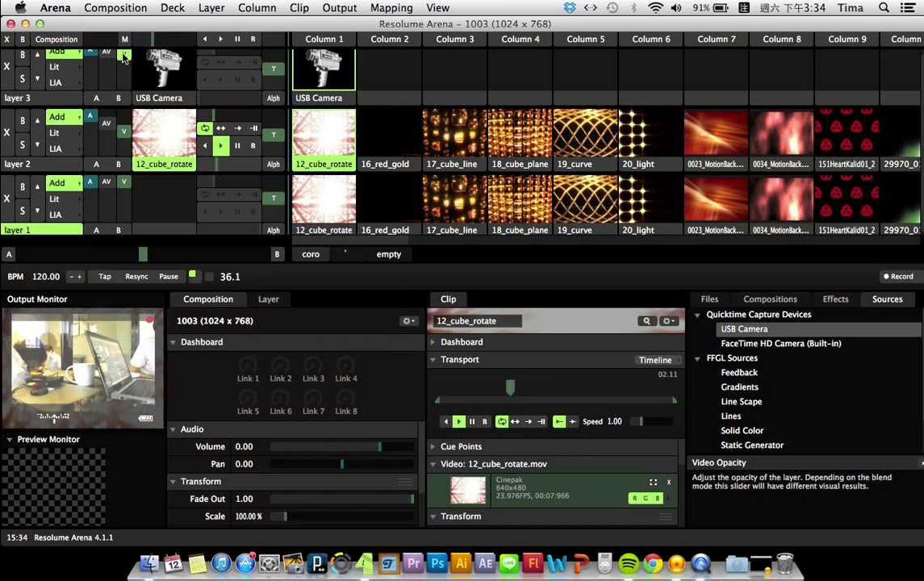Open layer 1 Add blend mode dropdown
Viewport: 924px width, 581px height.
click(x=64, y=183)
